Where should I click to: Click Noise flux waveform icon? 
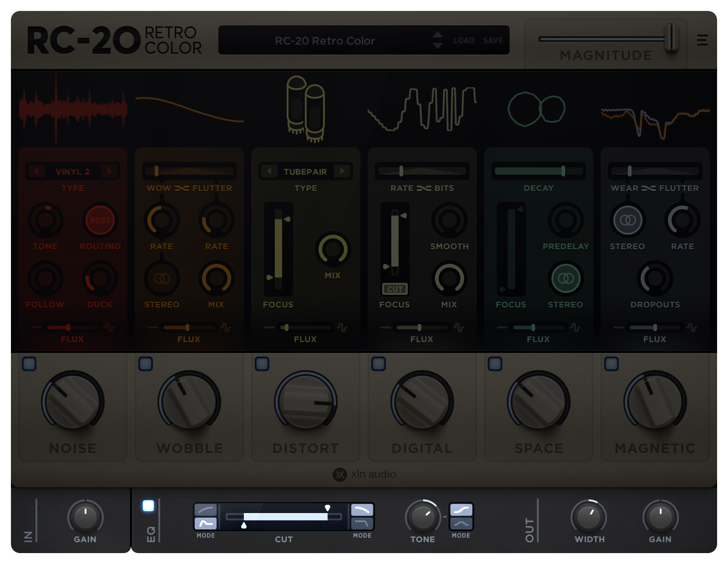point(109,327)
